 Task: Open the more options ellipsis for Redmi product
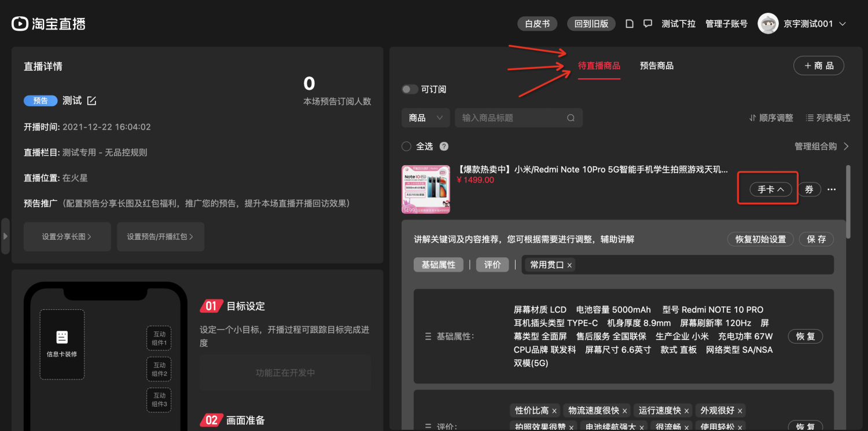point(832,189)
